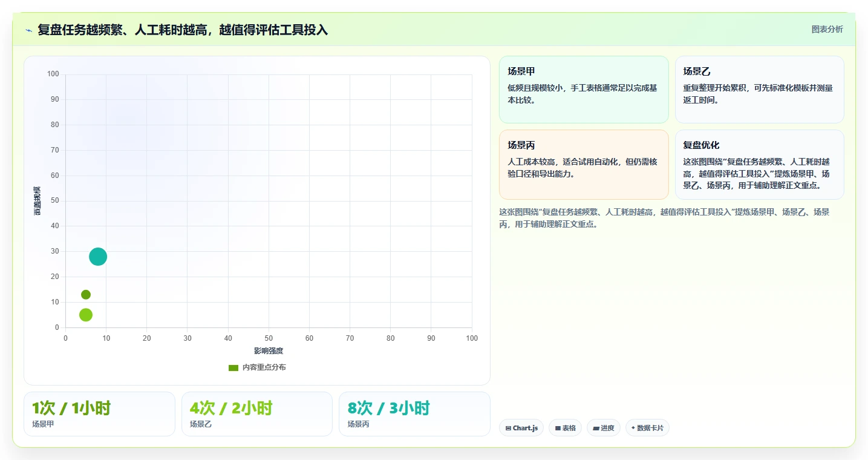Select the teal 场景丙 bubble on chart
868x460 pixels.
pyautogui.click(x=98, y=257)
